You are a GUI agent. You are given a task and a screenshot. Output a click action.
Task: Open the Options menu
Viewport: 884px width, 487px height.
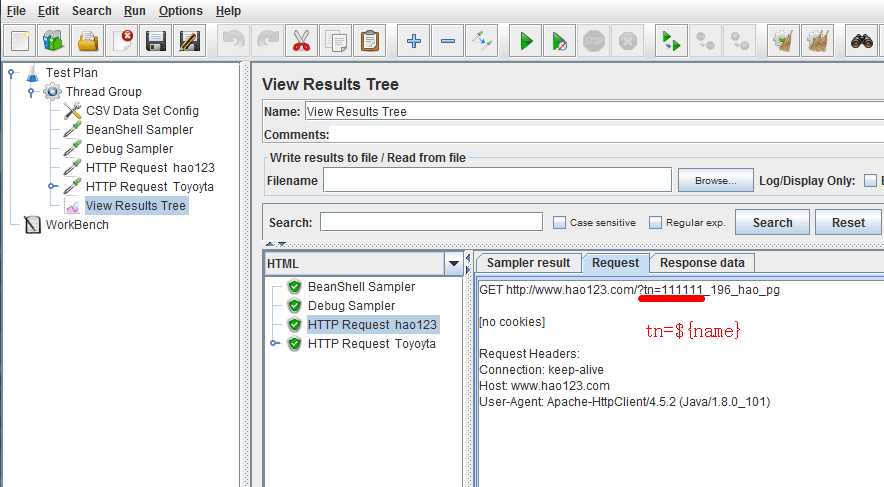tap(180, 11)
